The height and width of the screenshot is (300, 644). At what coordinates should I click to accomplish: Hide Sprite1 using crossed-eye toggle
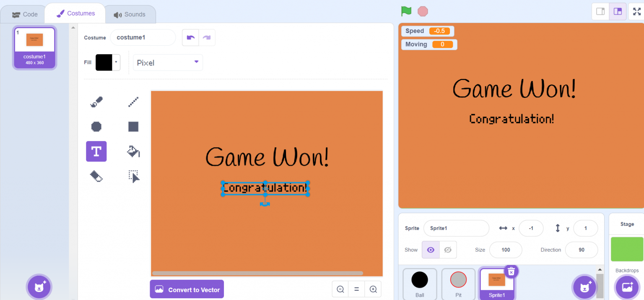tap(448, 250)
